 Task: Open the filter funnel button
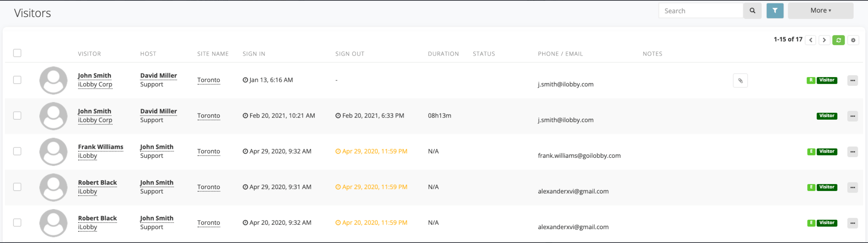tap(775, 11)
